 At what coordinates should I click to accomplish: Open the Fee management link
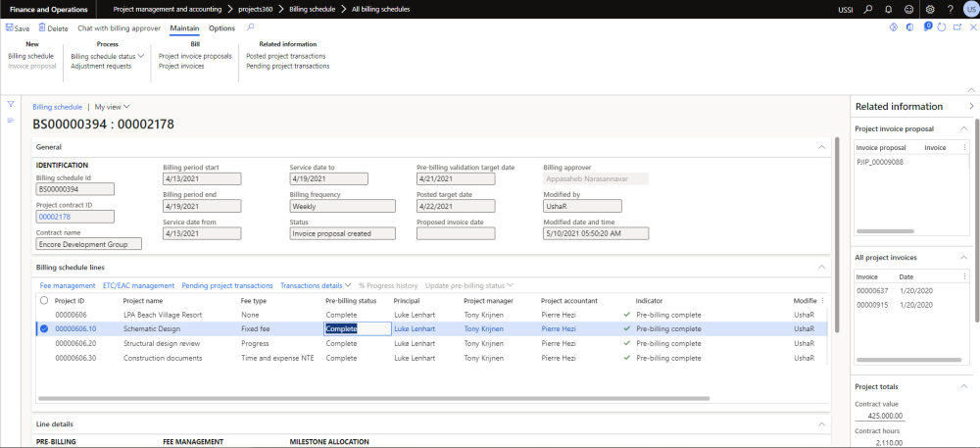coord(68,285)
